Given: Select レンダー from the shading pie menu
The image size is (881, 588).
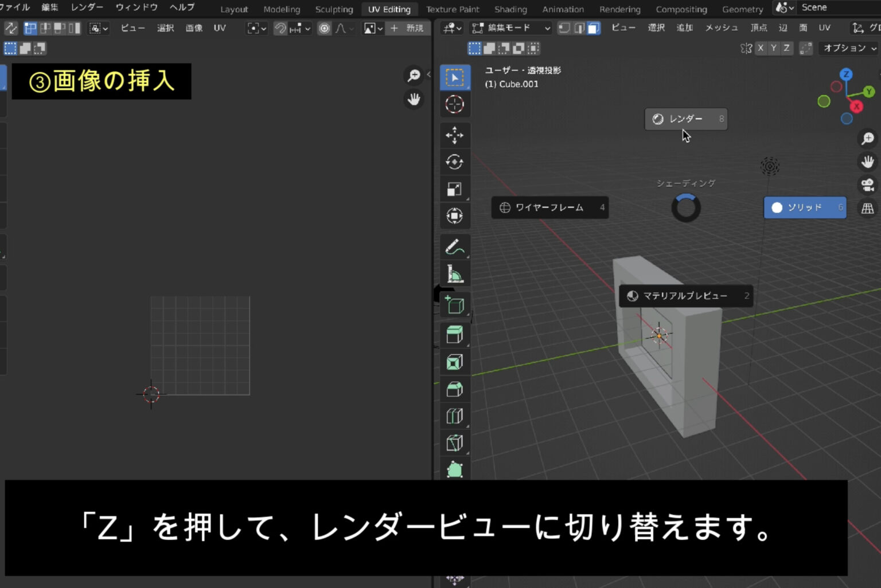Looking at the screenshot, I should coord(685,119).
